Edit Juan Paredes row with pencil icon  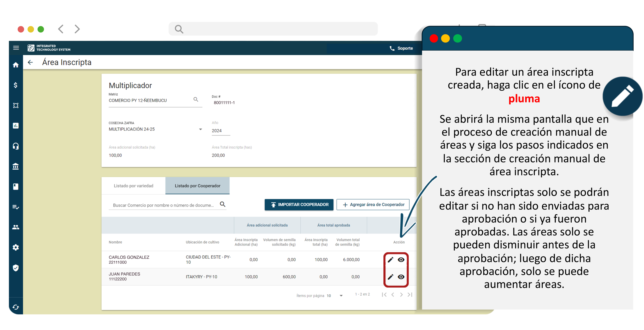[391, 277]
